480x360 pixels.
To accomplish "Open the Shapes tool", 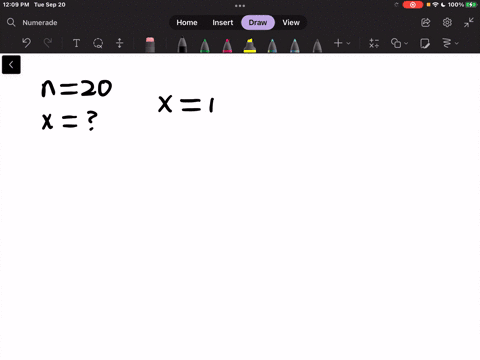I will point(396,43).
